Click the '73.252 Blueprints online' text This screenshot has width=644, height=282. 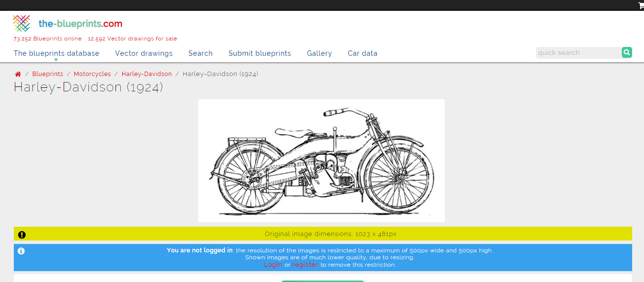click(x=47, y=39)
